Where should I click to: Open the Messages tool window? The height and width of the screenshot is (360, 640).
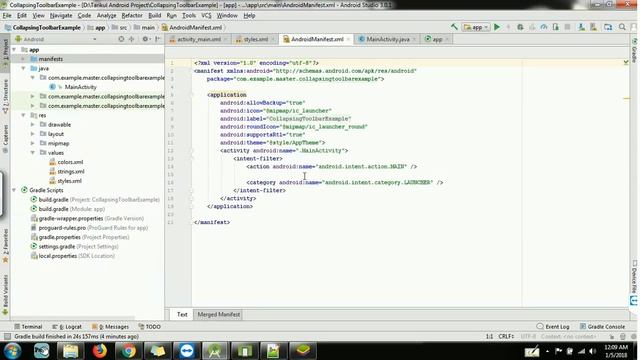pos(111,327)
